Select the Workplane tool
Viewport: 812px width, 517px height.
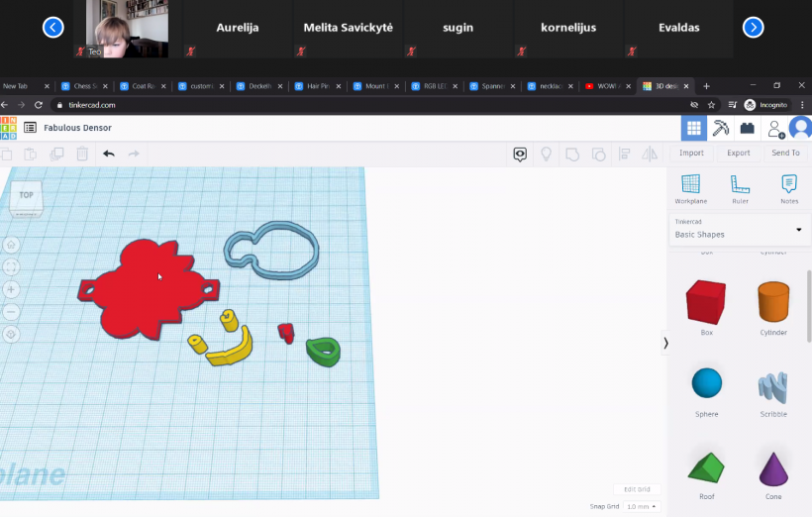pos(691,189)
